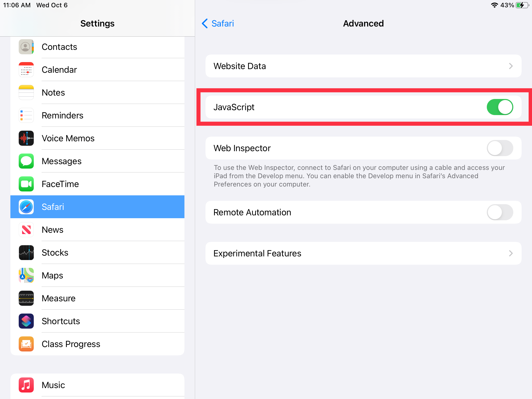532x399 pixels.
Task: Select Messages in the settings list
Action: 97,161
